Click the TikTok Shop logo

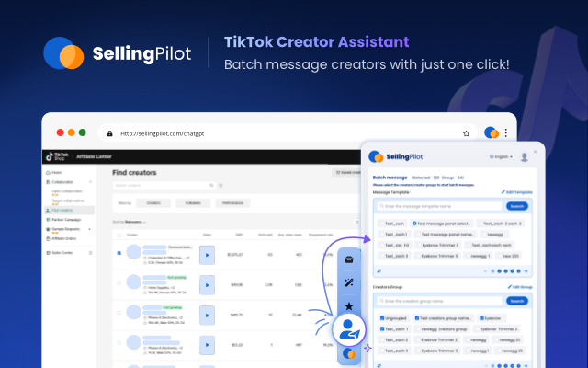coord(57,156)
